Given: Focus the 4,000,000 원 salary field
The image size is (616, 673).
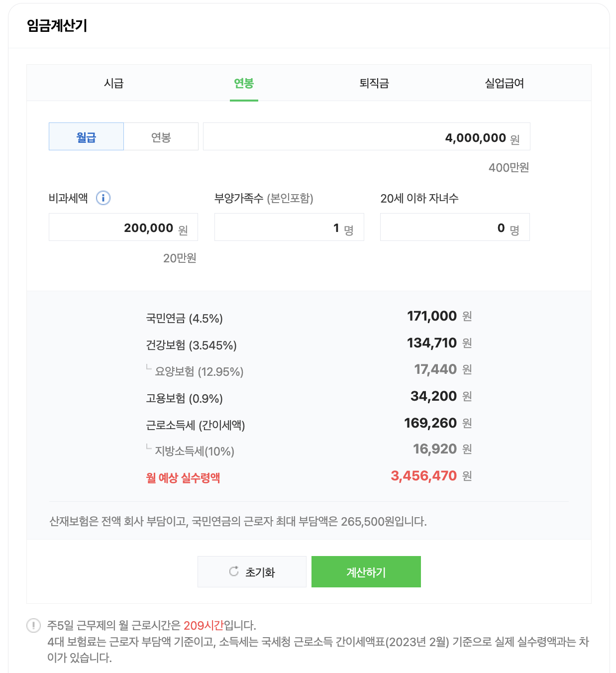Looking at the screenshot, I should click(x=367, y=136).
